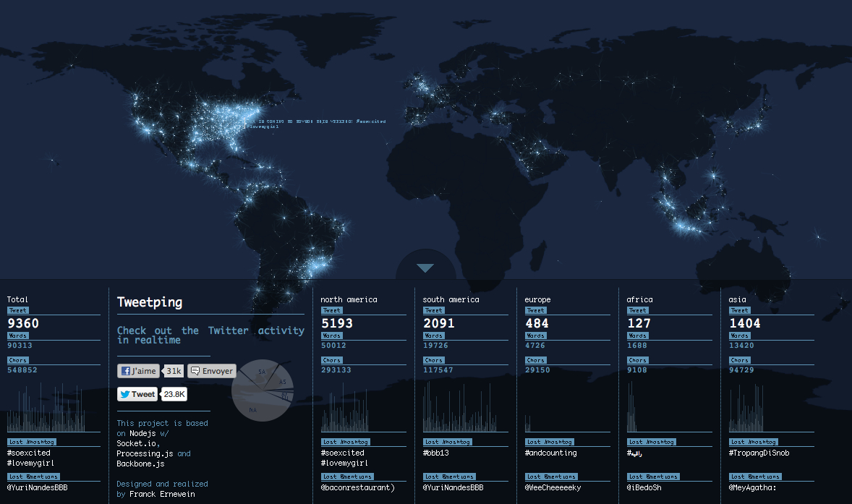
Task: Click the north america chars value 293133
Action: pos(336,370)
